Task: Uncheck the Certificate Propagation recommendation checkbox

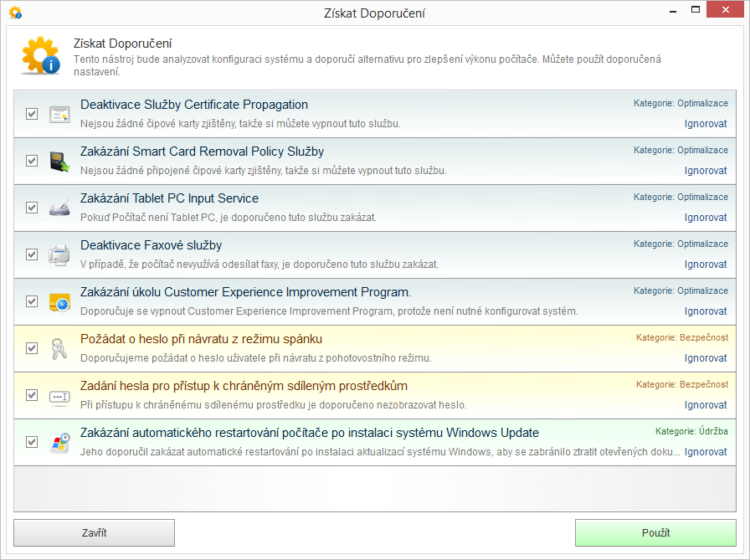Action: coord(32,114)
